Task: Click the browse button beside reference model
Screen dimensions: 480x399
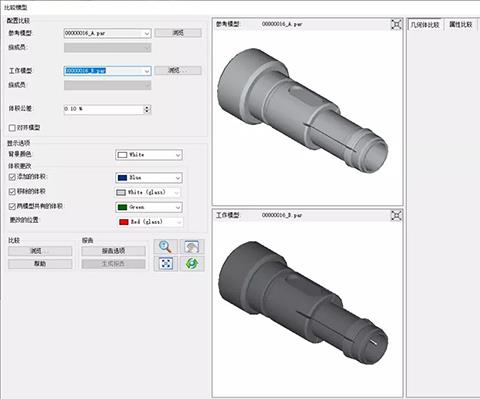Action: 178,33
